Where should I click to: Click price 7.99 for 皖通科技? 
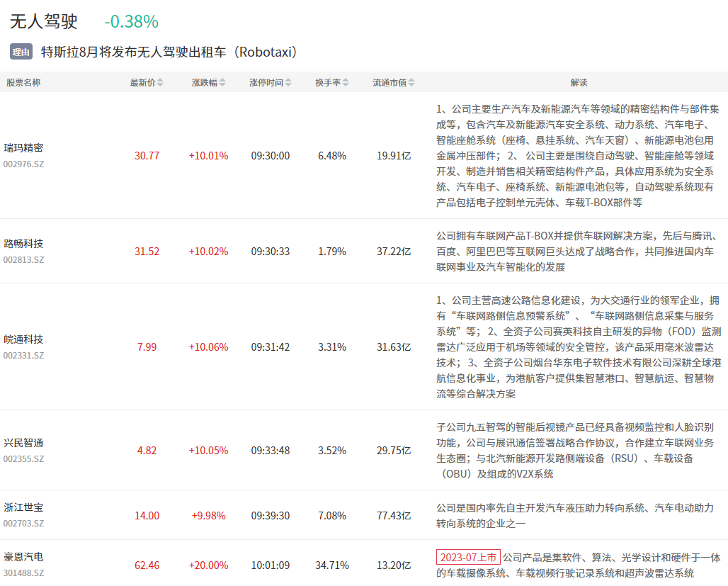click(147, 347)
